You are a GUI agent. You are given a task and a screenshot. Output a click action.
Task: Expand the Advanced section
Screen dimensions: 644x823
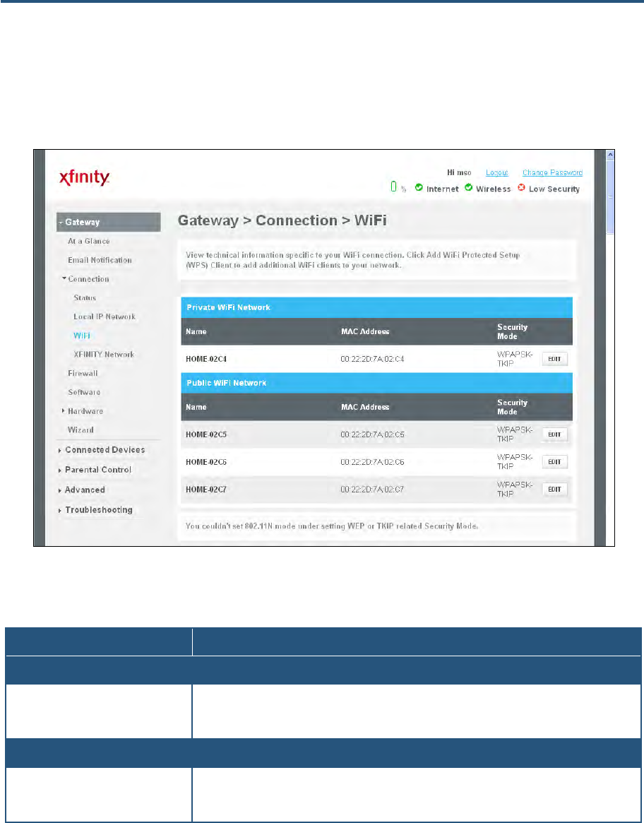[x=82, y=490]
